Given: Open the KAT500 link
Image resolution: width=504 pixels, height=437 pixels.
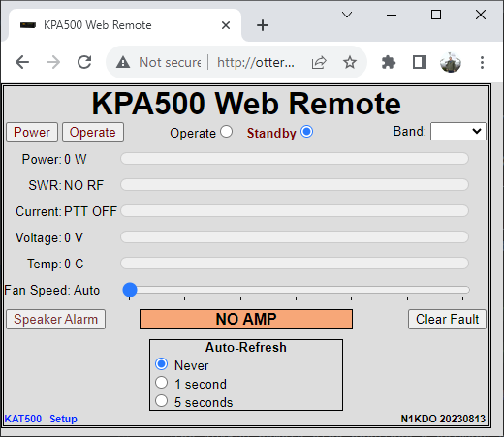Looking at the screenshot, I should [23, 419].
